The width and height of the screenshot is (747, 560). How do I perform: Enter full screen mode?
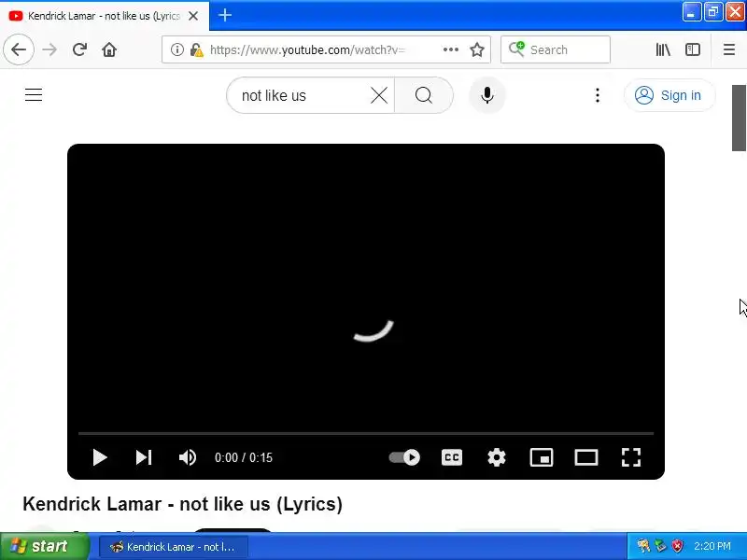(x=631, y=457)
